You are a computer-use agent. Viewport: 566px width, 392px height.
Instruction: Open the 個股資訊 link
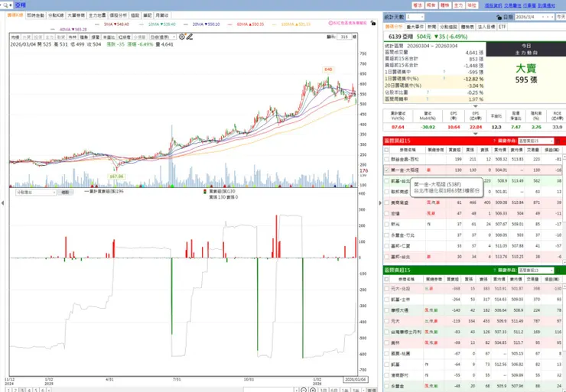click(493, 5)
